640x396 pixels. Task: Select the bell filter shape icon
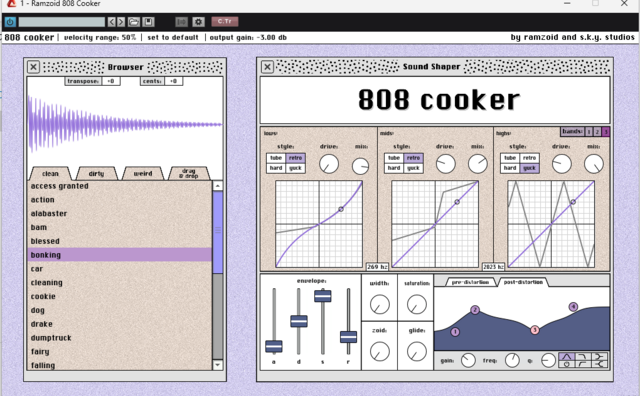pyautogui.click(x=567, y=356)
